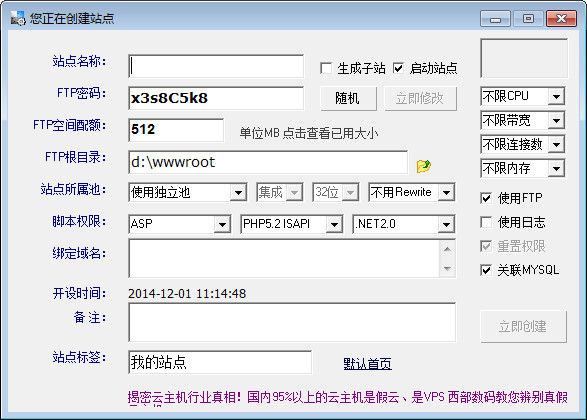Viewport: 587px width, 420px height.
Task: Click the 站点名称 input field
Action: click(x=216, y=66)
